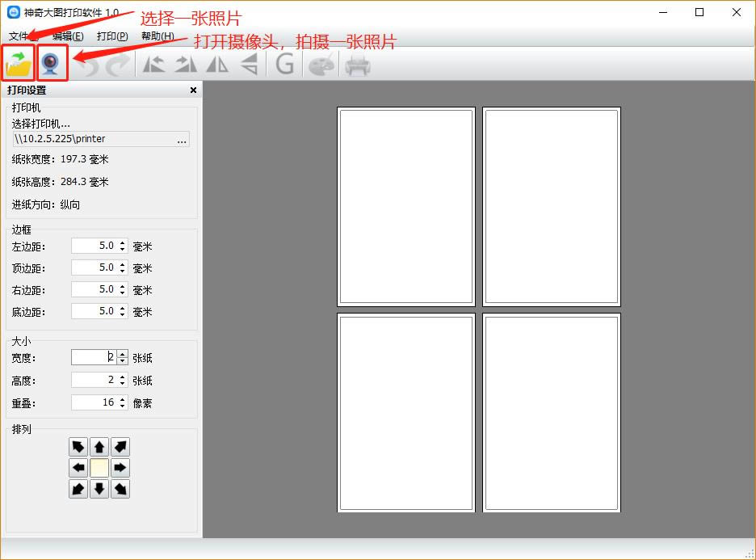Open the 帮助(H) menu

[x=157, y=36]
